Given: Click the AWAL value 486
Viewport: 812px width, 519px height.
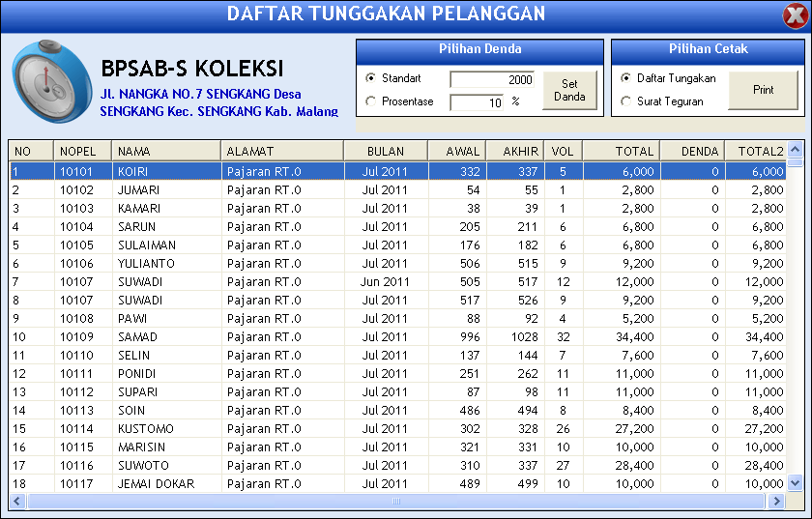Looking at the screenshot, I should 457,411.
